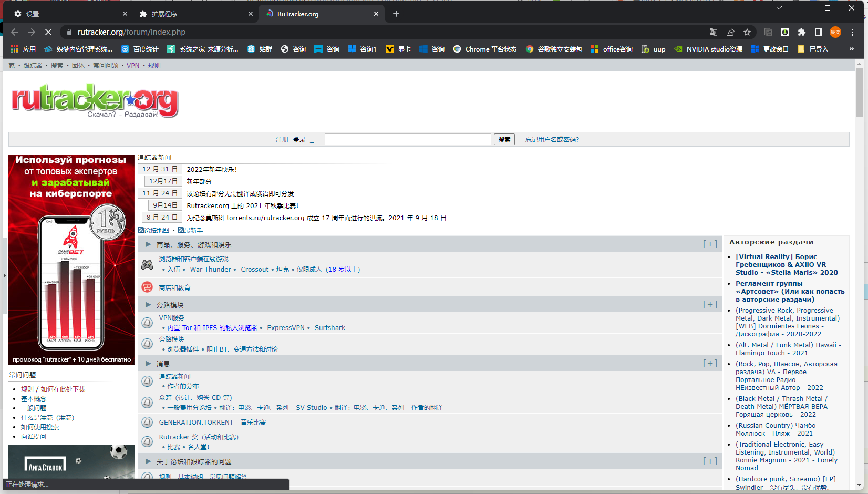Toggle the browser side panel icon
This screenshot has width=868, height=494.
(x=818, y=32)
